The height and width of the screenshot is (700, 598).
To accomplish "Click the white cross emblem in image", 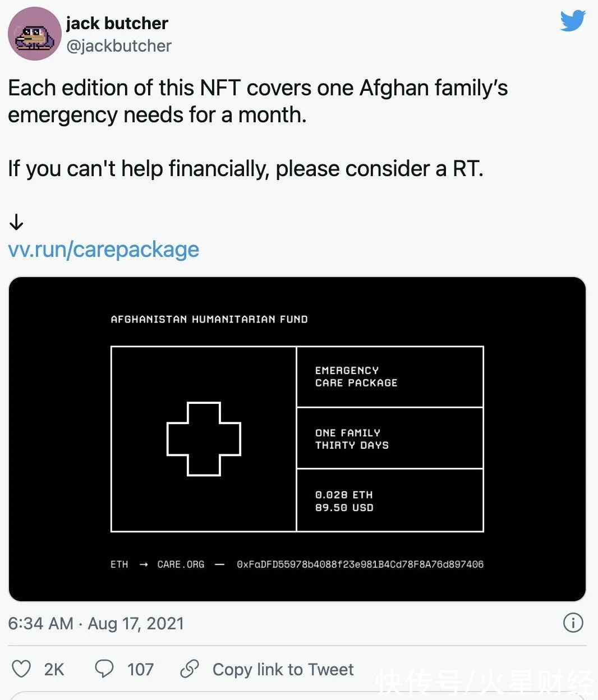I will [204, 439].
